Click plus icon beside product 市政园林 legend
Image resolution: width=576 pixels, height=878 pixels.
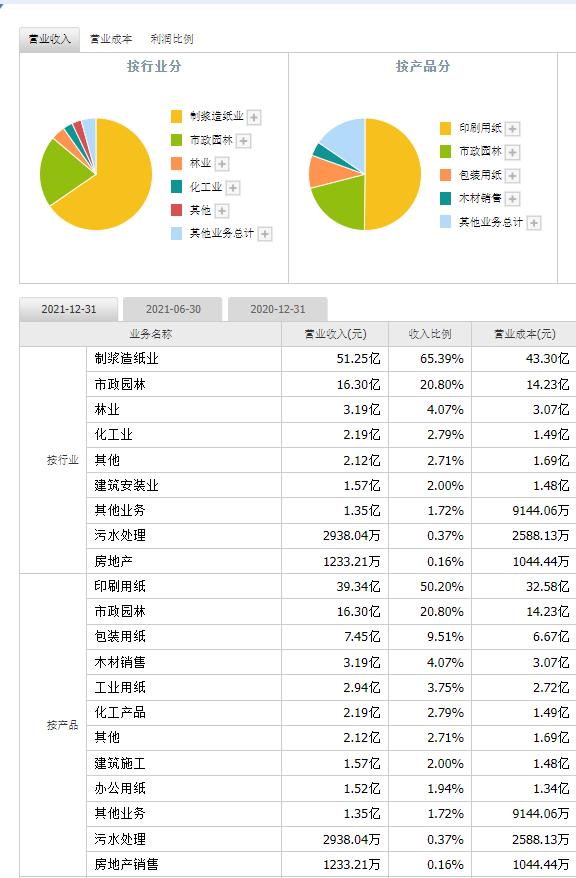coord(512,152)
